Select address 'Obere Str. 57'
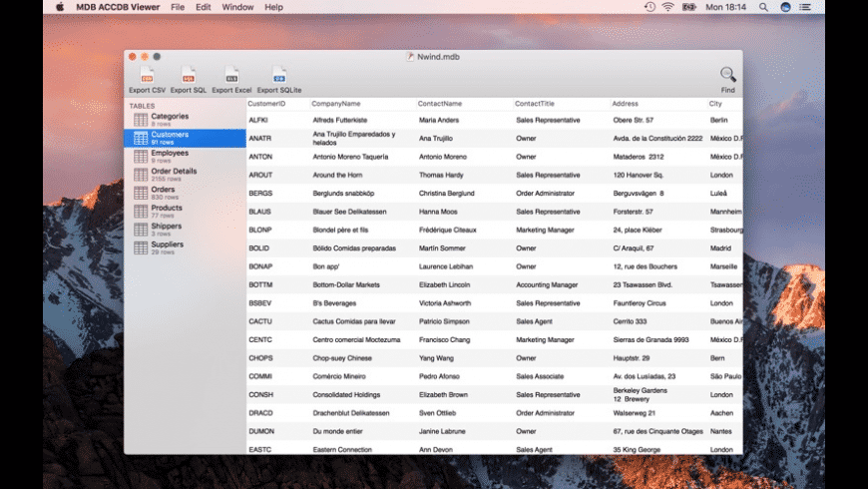868x489 pixels. pyautogui.click(x=634, y=120)
